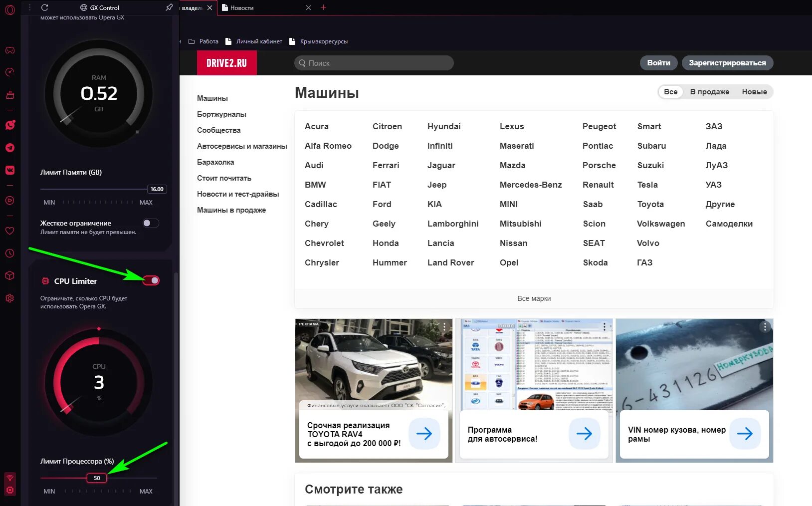Viewport: 812px width, 506px height.
Task: Click arrow on Toyota RAV4 ad card
Action: coord(424,434)
